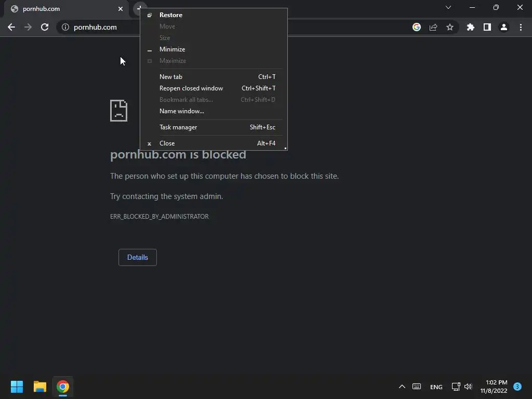Choose Close in the window menu
The width and height of the screenshot is (532, 399).
[x=214, y=143]
